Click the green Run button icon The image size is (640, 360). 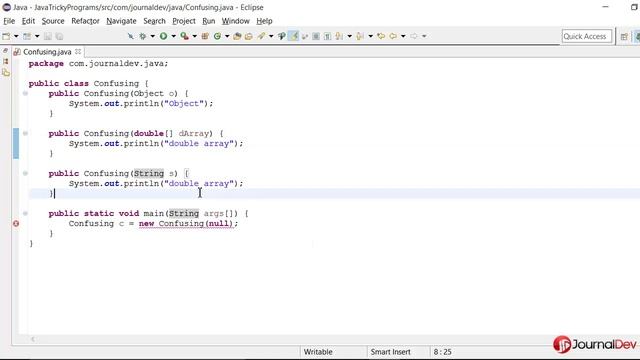(x=163, y=36)
